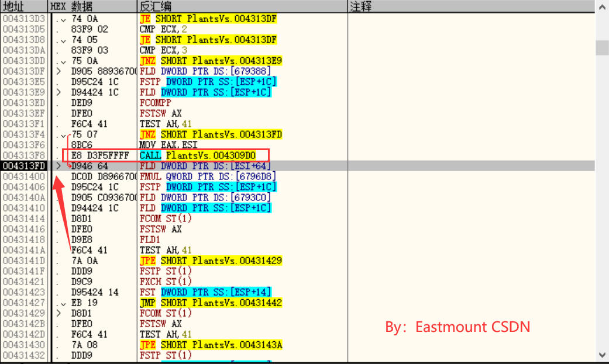The height and width of the screenshot is (364, 609).
Task: Select FST DWORD PTR SS:[ESP+14] instruction
Action: (x=205, y=292)
